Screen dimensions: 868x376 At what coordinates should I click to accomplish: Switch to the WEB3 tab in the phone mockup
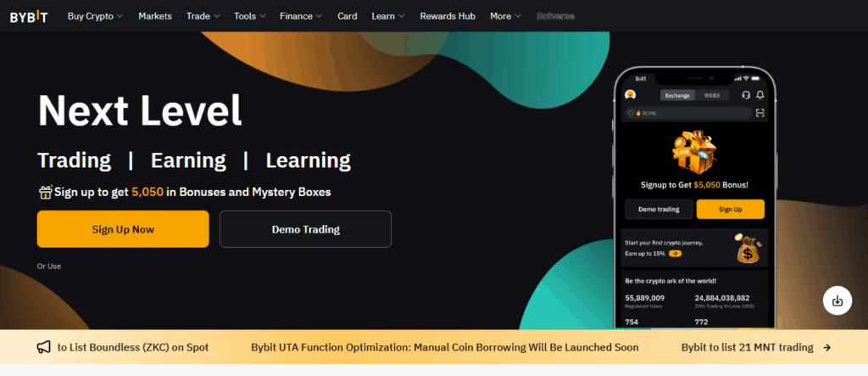711,95
